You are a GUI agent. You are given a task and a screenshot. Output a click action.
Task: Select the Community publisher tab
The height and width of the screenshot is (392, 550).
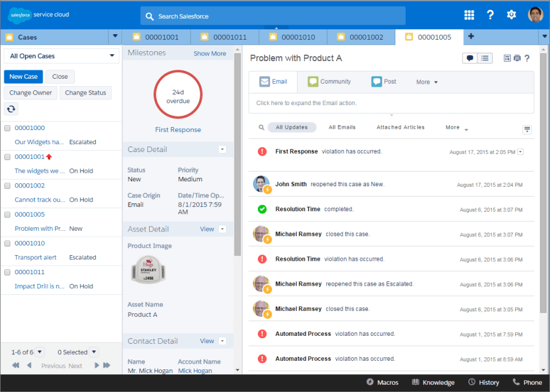click(329, 82)
